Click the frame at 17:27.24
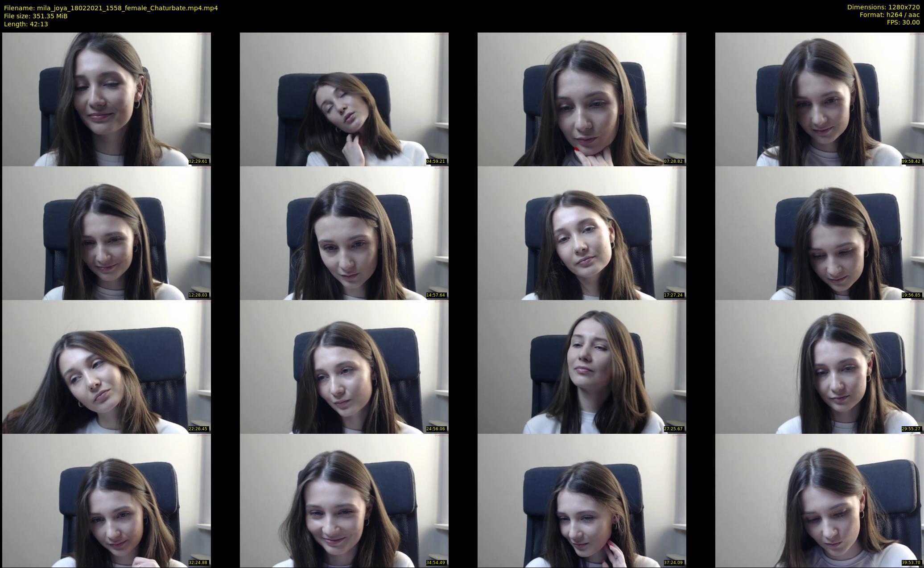 (582, 233)
